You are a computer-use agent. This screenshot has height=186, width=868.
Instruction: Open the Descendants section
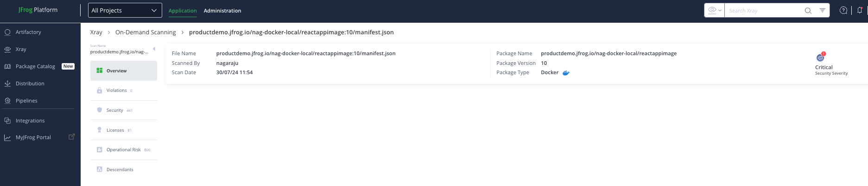[124, 170]
